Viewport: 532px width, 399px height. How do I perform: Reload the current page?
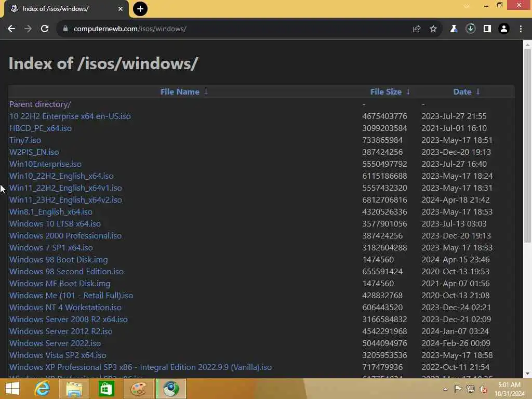pyautogui.click(x=45, y=29)
